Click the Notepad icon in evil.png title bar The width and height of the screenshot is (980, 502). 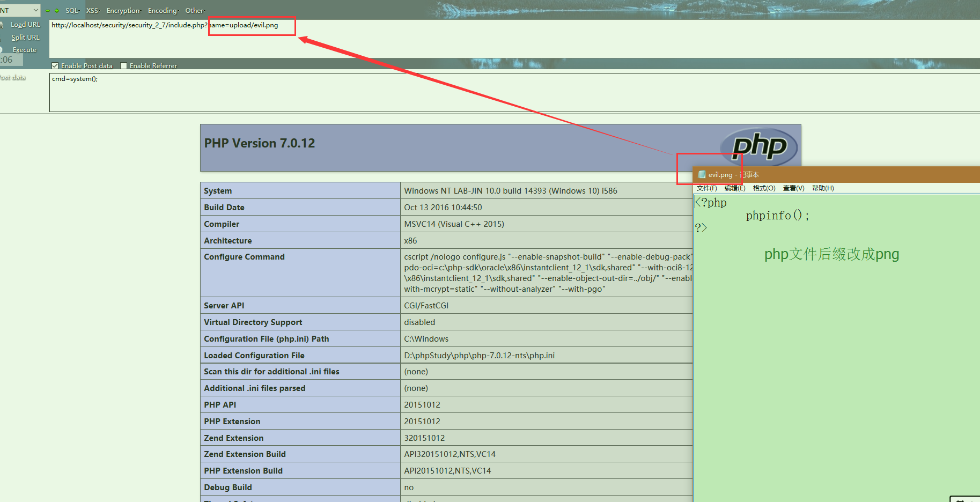[702, 174]
